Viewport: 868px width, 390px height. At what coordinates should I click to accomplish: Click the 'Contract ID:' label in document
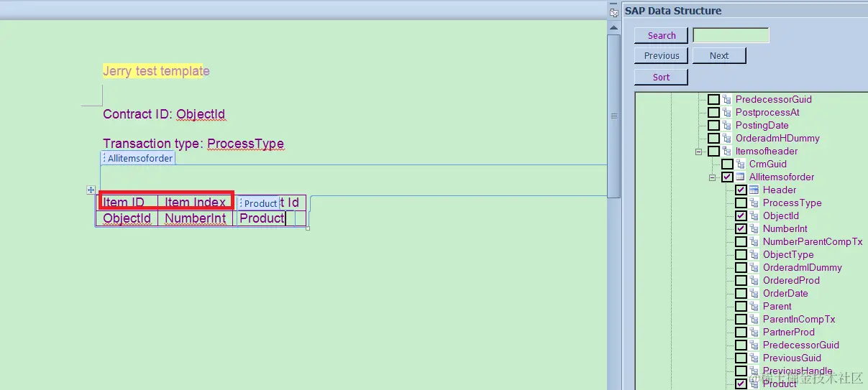(138, 114)
